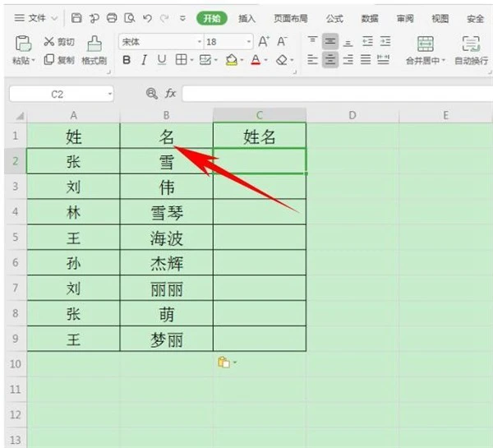493x448 pixels.
Task: Click cell containing 雪琴
Action: click(167, 212)
